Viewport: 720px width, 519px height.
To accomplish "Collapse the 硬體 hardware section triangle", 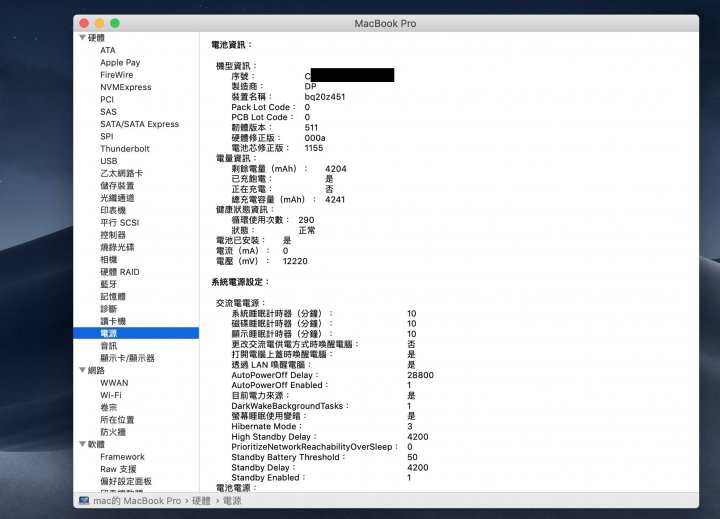I will point(83,38).
